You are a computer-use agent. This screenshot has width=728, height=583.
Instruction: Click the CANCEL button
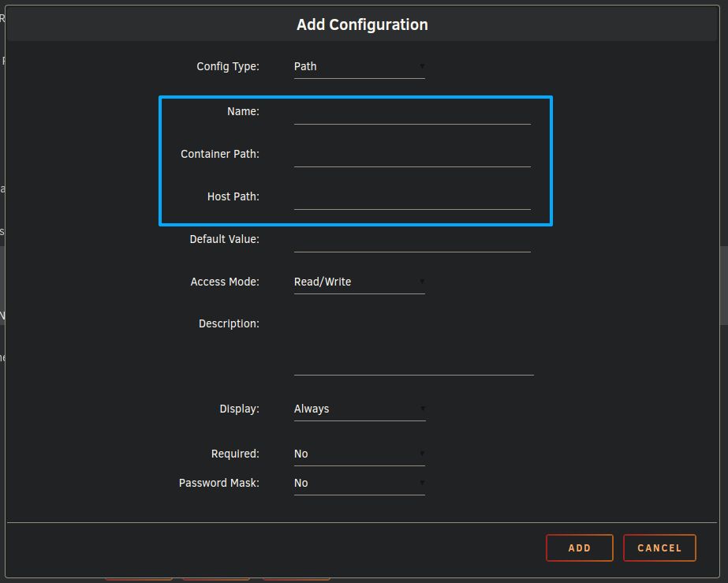(x=659, y=548)
